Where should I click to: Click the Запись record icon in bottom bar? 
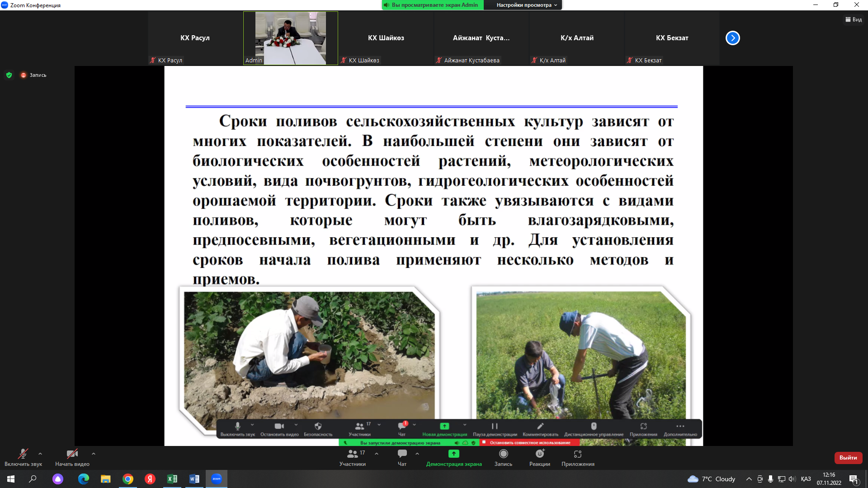pyautogui.click(x=503, y=454)
